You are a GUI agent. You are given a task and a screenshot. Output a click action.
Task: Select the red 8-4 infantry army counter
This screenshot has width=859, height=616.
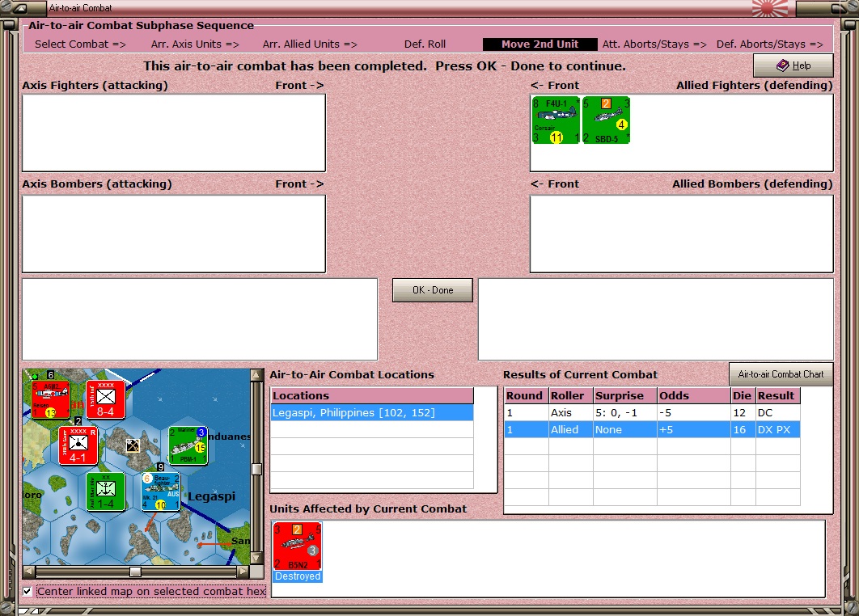[106, 400]
